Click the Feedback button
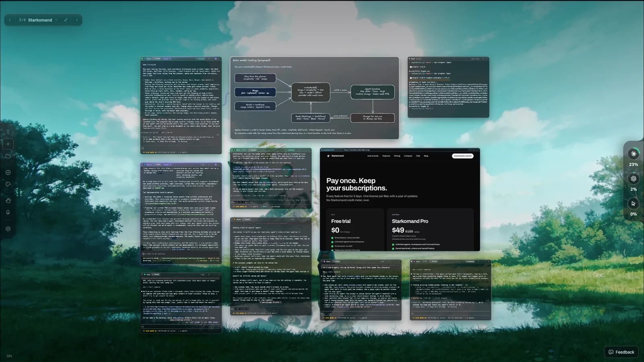 (x=621, y=352)
